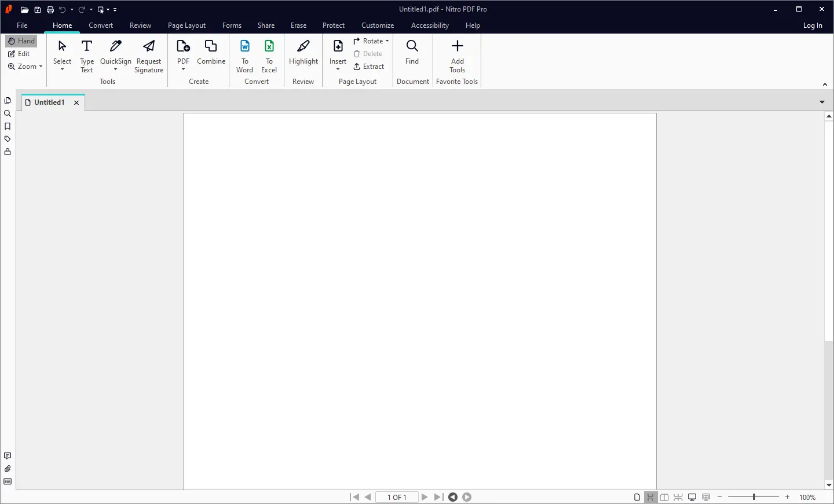Image resolution: width=834 pixels, height=504 pixels.
Task: Convert the document To Excel
Action: [269, 56]
